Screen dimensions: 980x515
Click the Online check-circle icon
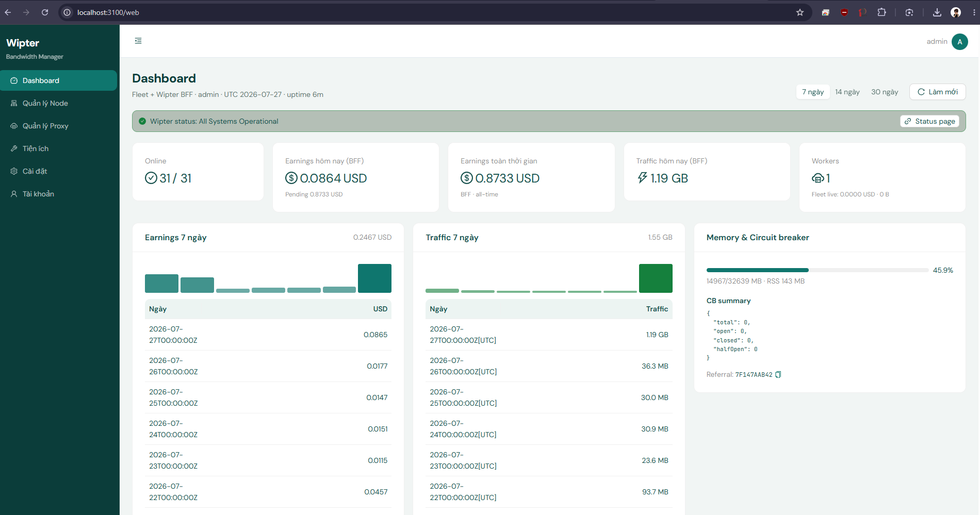pos(151,178)
